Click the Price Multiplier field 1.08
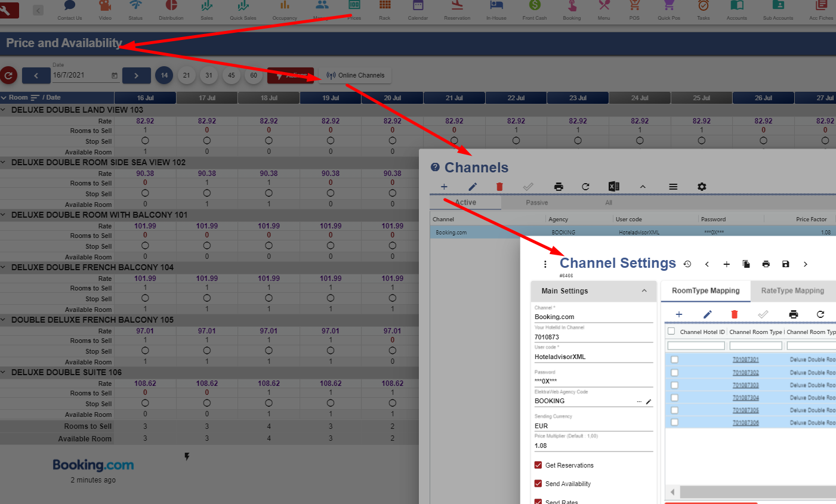Image resolution: width=836 pixels, height=504 pixels. (593, 446)
